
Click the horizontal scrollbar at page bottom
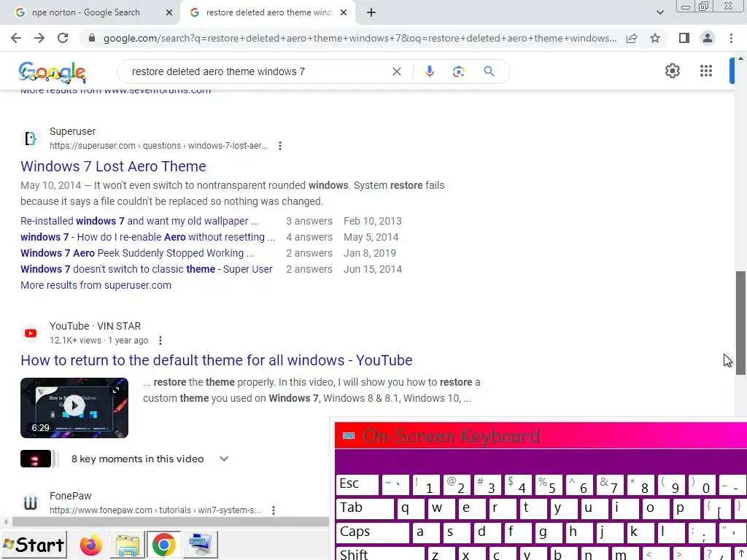tap(170, 522)
